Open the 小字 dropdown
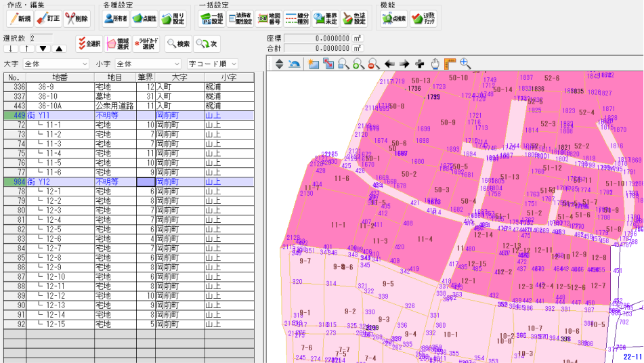644x363 pixels. [x=148, y=64]
